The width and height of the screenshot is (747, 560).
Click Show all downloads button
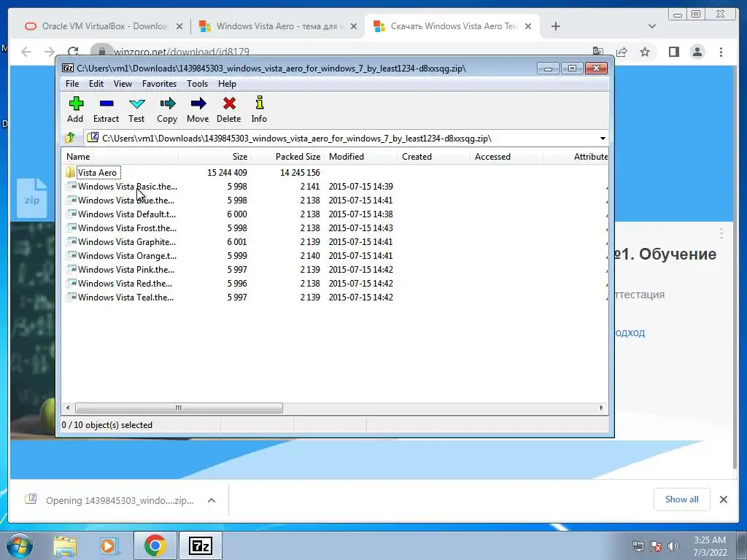[x=682, y=499]
